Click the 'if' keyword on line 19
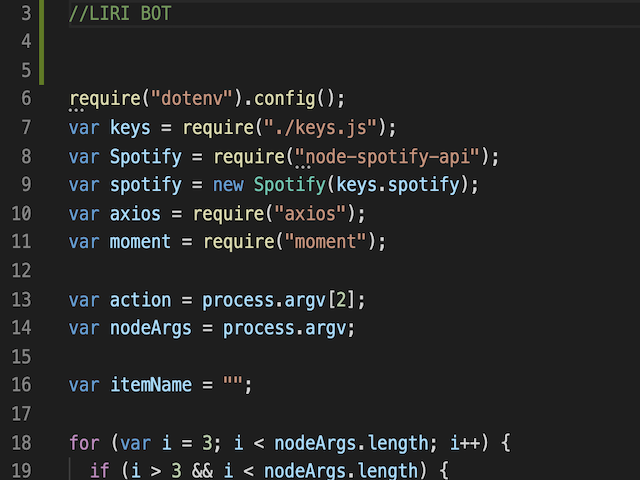This screenshot has width=640, height=480. [99, 471]
